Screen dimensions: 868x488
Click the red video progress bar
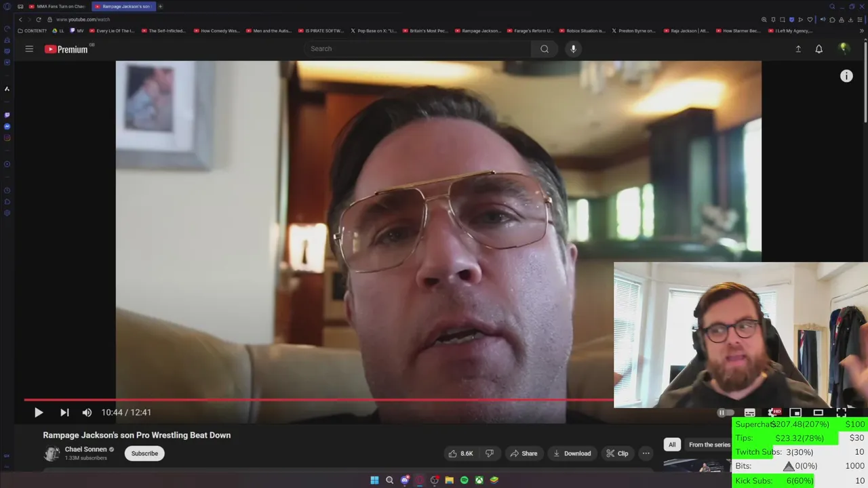319,400
